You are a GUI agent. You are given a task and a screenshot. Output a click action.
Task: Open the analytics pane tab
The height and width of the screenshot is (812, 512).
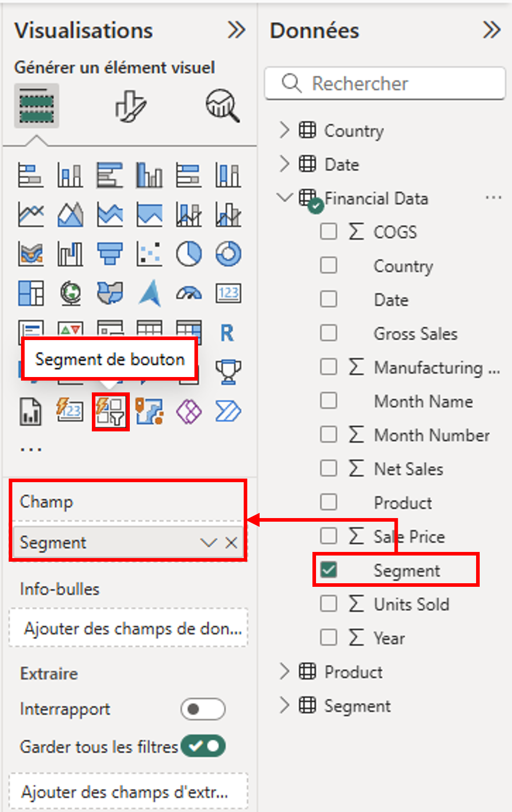(222, 106)
